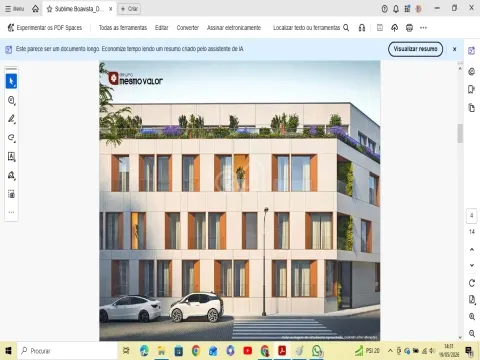Click the headphones read aloud icon
The width and height of the screenshot is (480, 360).
[362, 28]
